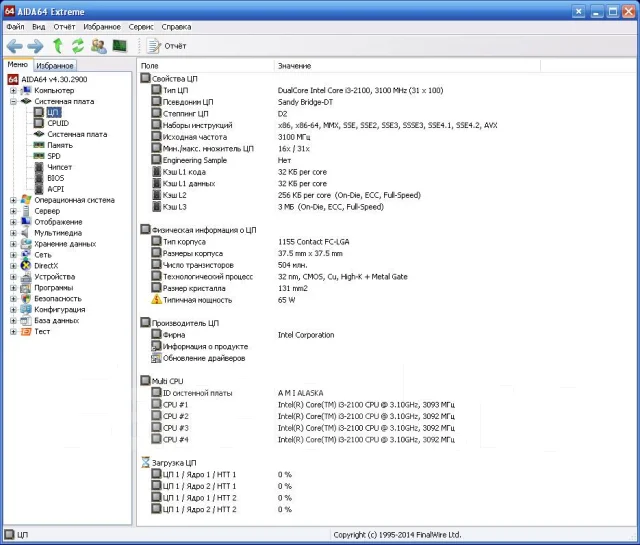The height and width of the screenshot is (545, 640).
Task: Collapse the top-level Системная плата tree node
Action: click(x=13, y=101)
